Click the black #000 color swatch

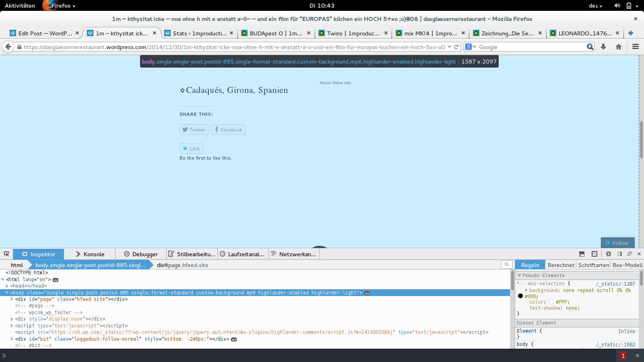tap(520, 296)
